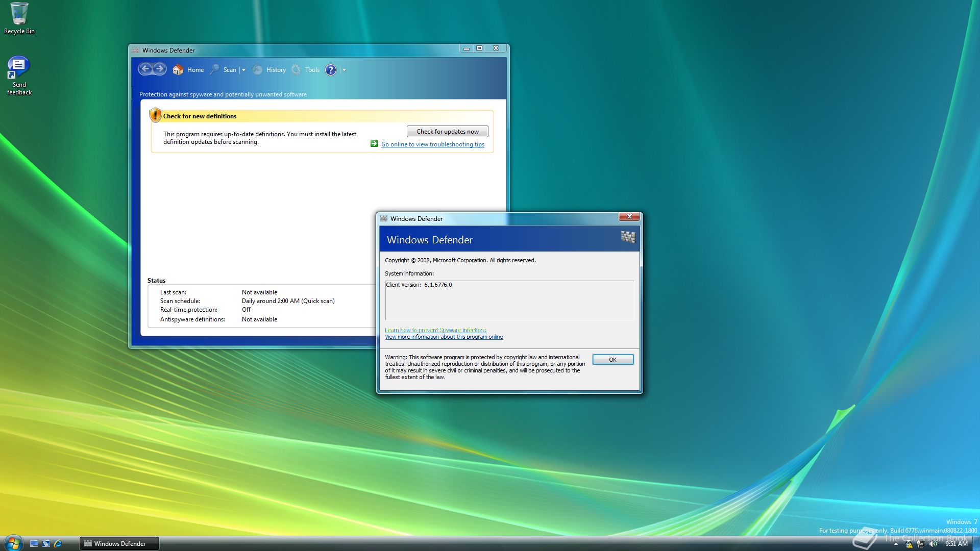Click Show Desktop quick launch icon
Screen dimensions: 980x551
tap(34, 544)
